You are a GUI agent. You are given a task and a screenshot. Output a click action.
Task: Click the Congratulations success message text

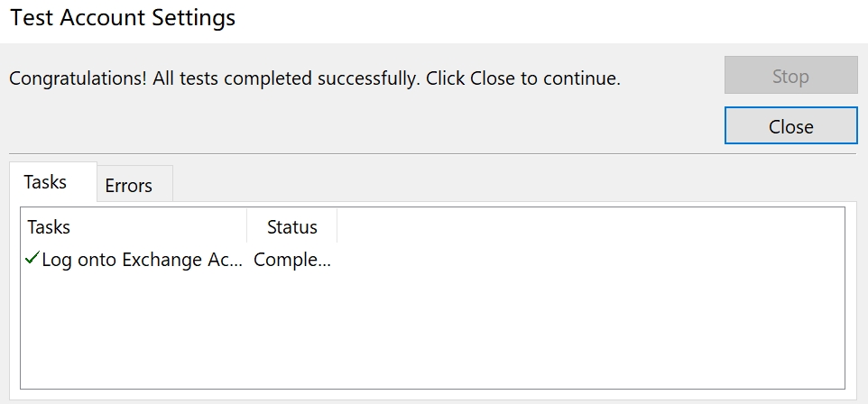point(314,78)
